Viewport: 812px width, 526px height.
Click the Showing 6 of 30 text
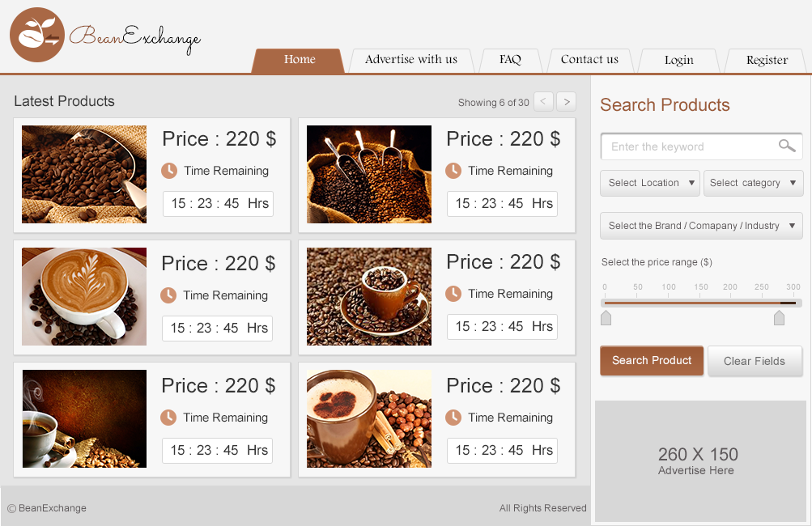point(494,103)
